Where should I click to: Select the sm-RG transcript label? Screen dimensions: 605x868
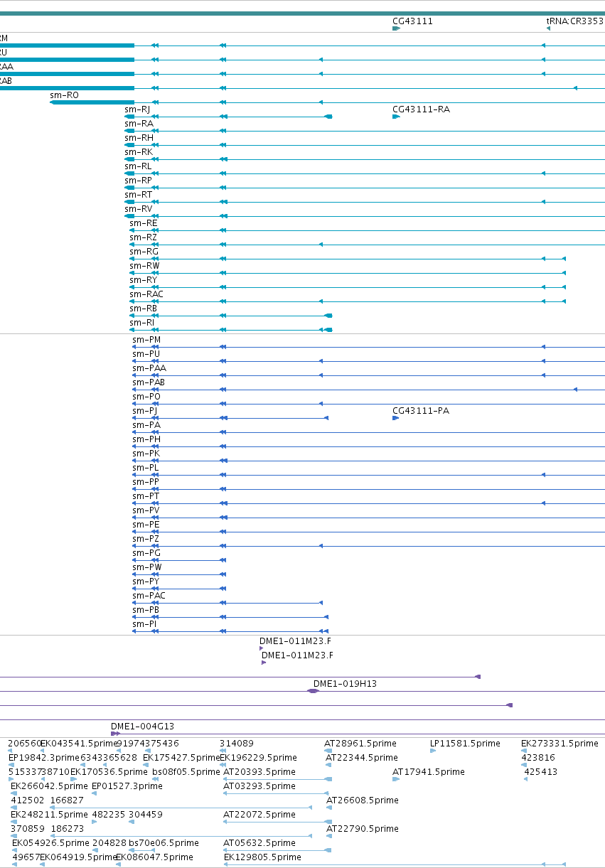pos(144,252)
